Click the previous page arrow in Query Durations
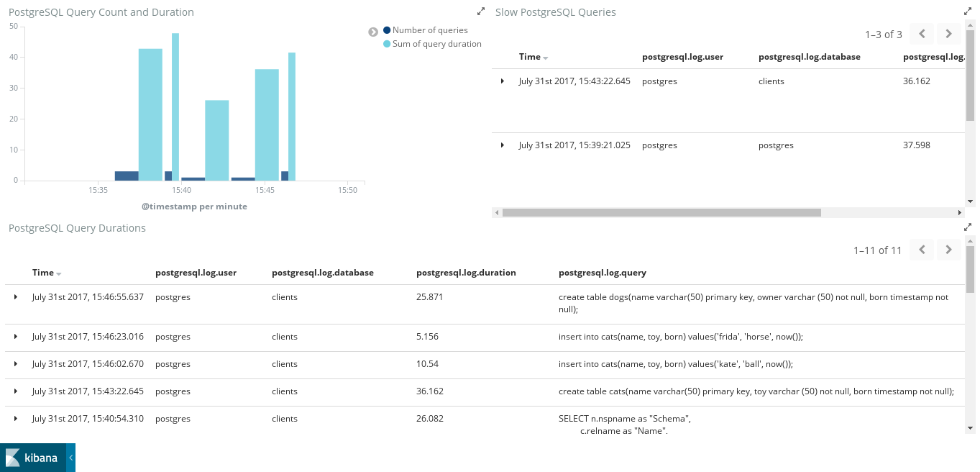 922,249
